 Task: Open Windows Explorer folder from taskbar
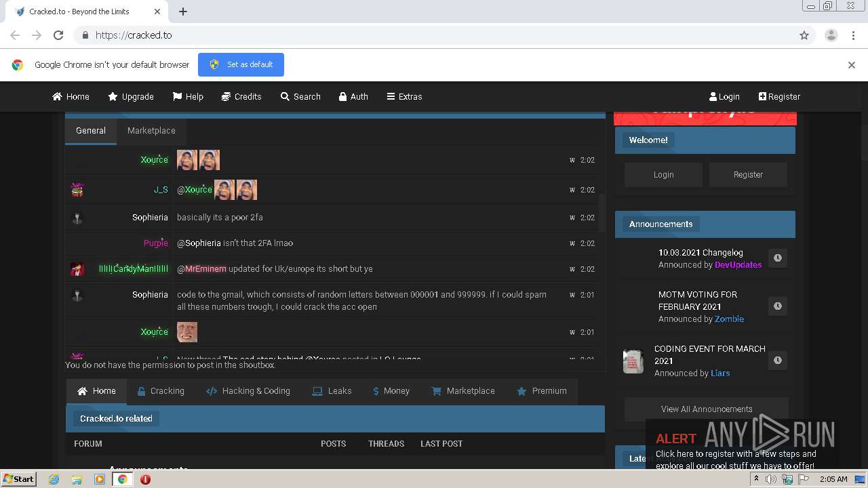point(77,479)
